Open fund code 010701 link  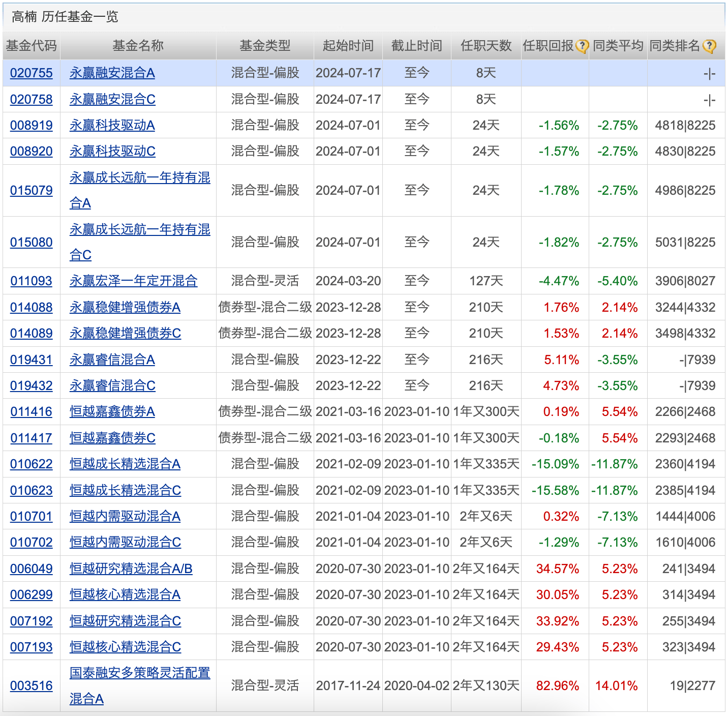[x=32, y=516]
